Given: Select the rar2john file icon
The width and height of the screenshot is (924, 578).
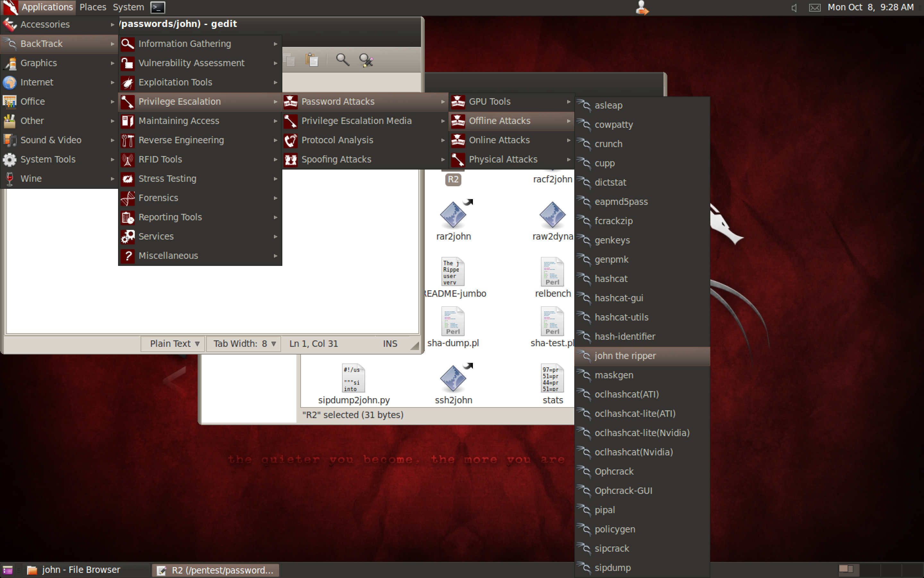Looking at the screenshot, I should [453, 215].
